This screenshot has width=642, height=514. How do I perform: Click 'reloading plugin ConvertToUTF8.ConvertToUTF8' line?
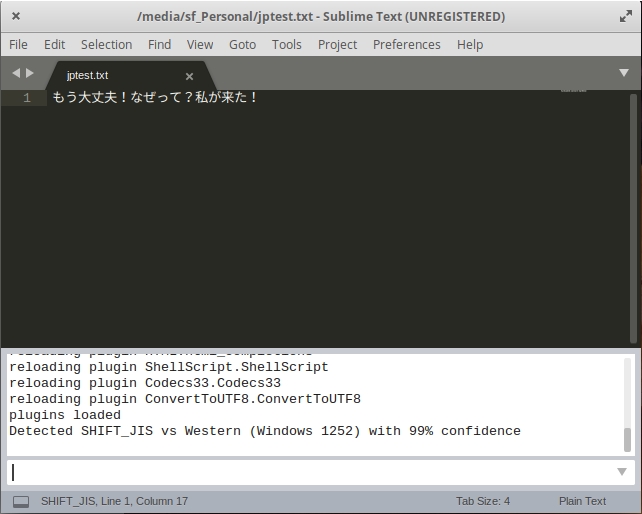click(x=185, y=399)
